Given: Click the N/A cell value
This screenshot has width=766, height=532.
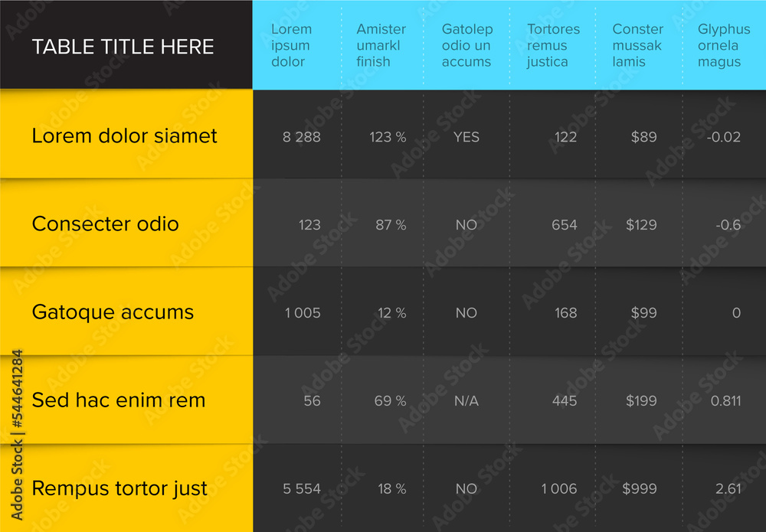Looking at the screenshot, I should pos(466,400).
